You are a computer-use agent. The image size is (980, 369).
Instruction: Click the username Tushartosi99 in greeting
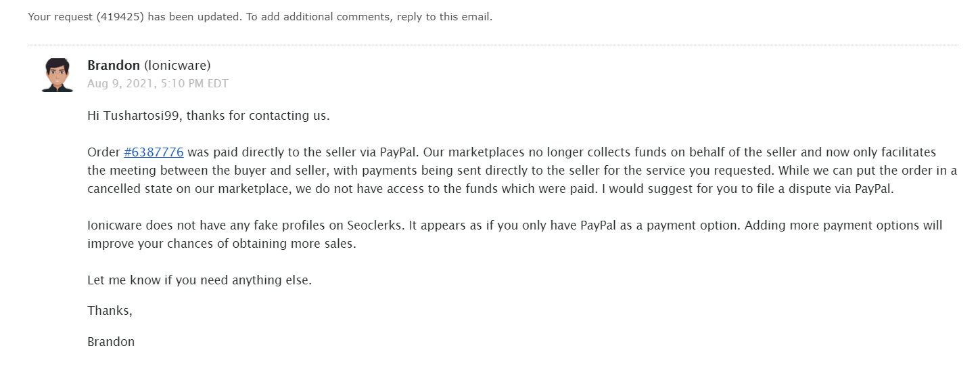[x=141, y=116]
